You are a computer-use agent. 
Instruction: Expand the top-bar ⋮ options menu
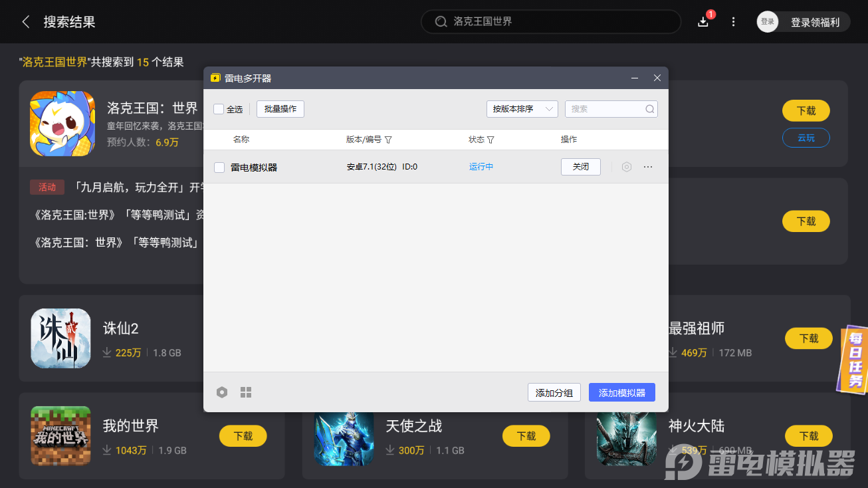[x=733, y=21]
